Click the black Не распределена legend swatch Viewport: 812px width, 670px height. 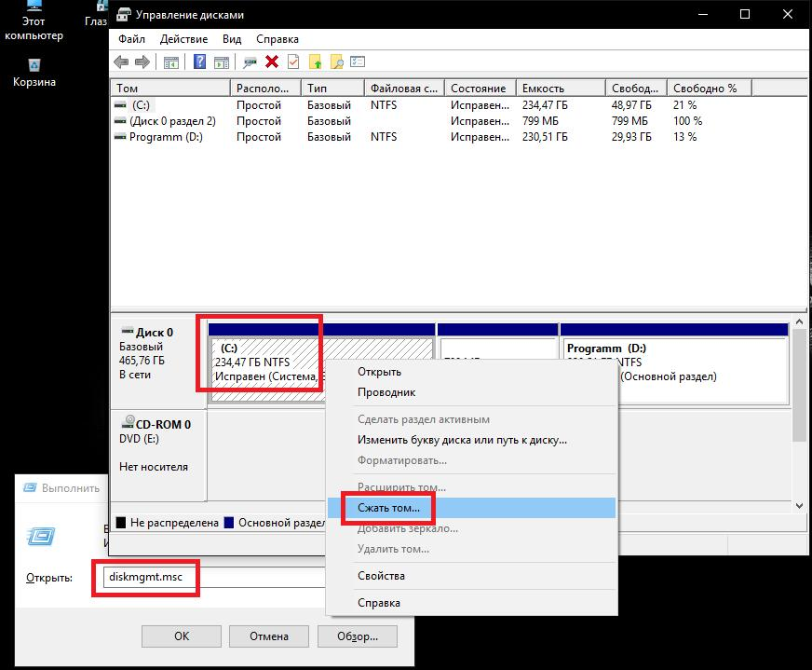(x=121, y=523)
